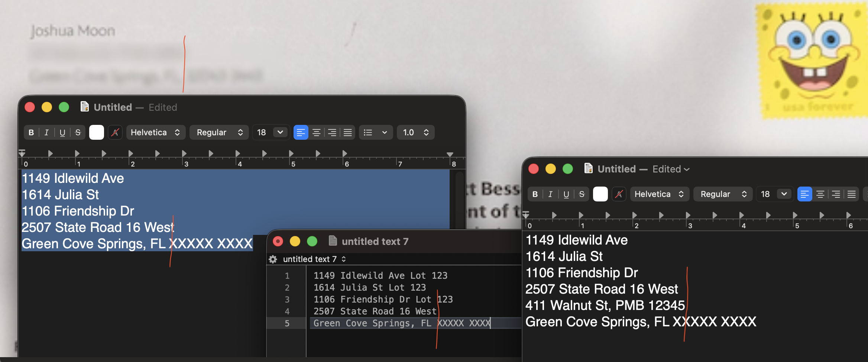
Task: Click line number 3 in untitled text 7
Action: coord(287,300)
